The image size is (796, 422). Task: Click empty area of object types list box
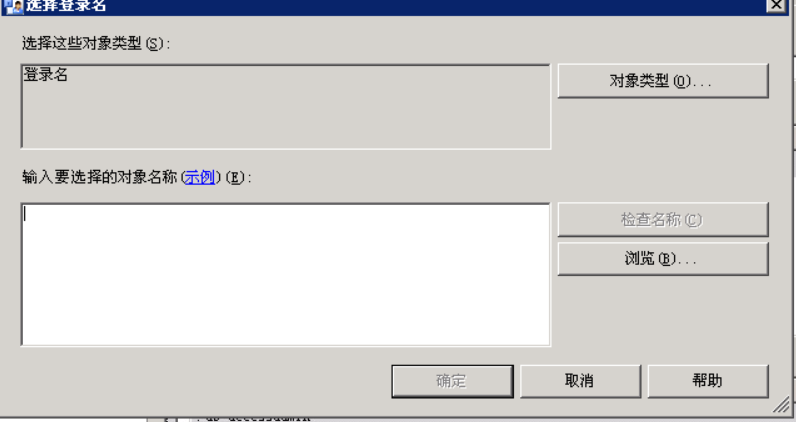point(286,117)
